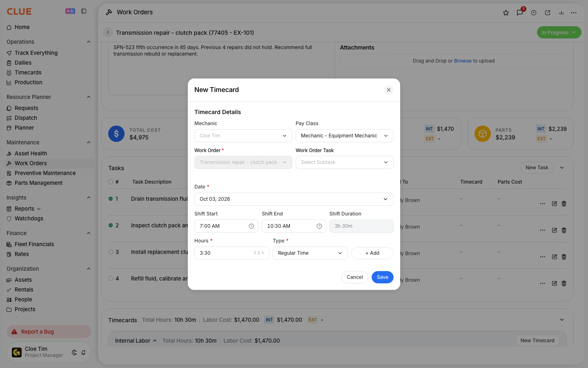Click the clock icon in Shift Start

tap(252, 226)
